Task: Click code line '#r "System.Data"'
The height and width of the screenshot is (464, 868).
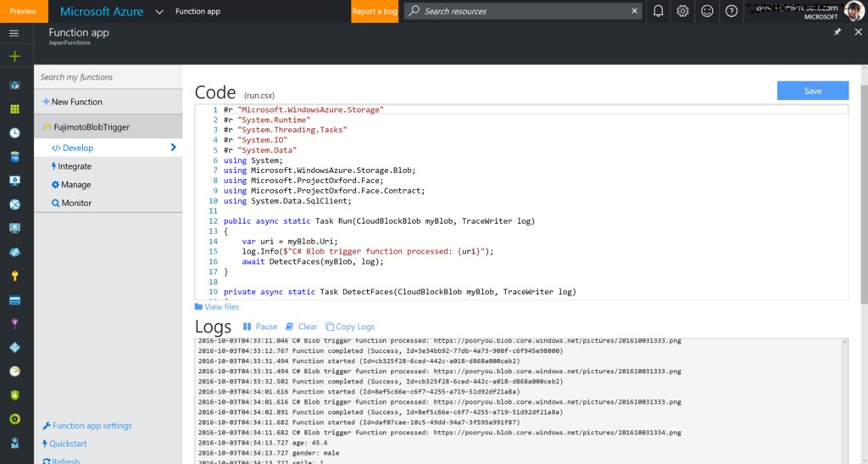Action: 260,150
